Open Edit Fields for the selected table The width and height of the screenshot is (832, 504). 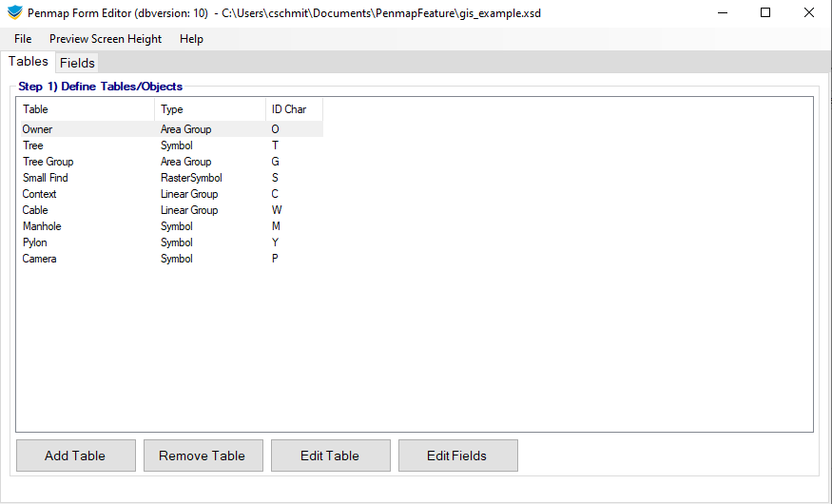click(457, 456)
